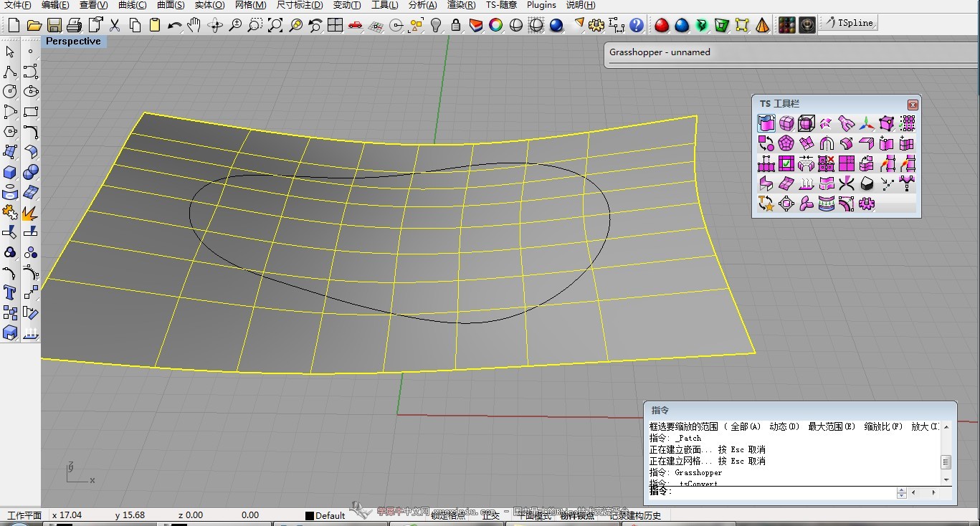Click the TS symmetry arch icon
The image size is (980, 526).
click(827, 143)
